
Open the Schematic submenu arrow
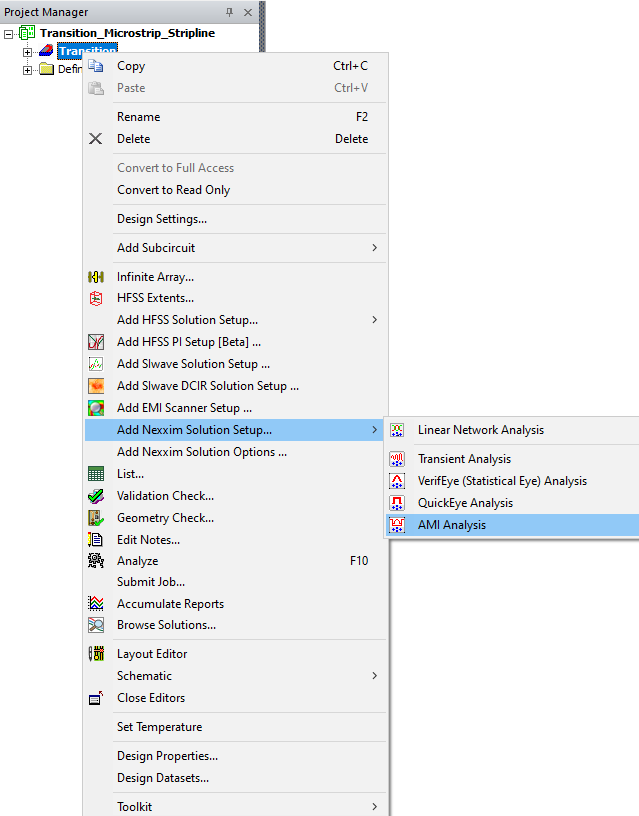[375, 675]
